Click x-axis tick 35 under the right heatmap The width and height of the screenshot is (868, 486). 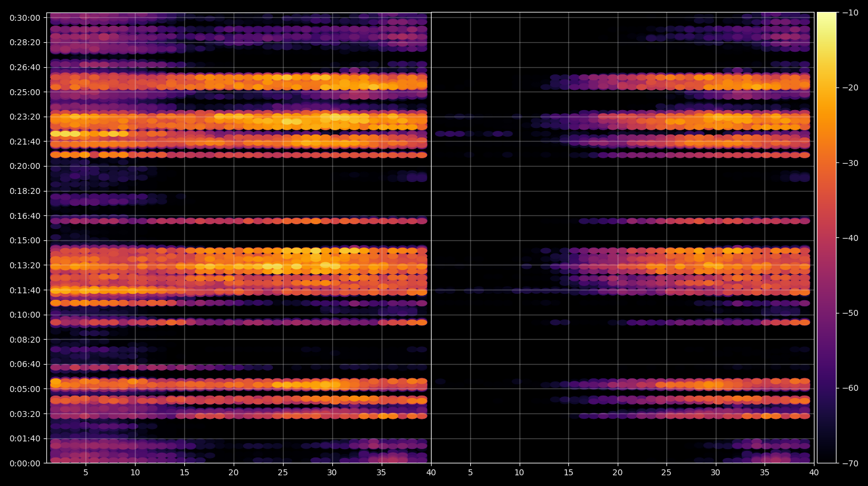coord(765,473)
